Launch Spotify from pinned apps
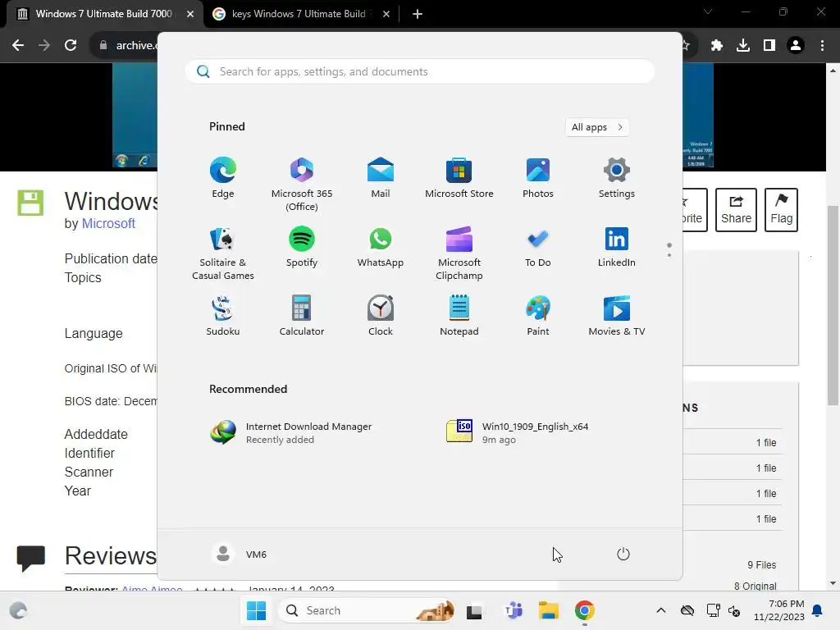 (302, 248)
